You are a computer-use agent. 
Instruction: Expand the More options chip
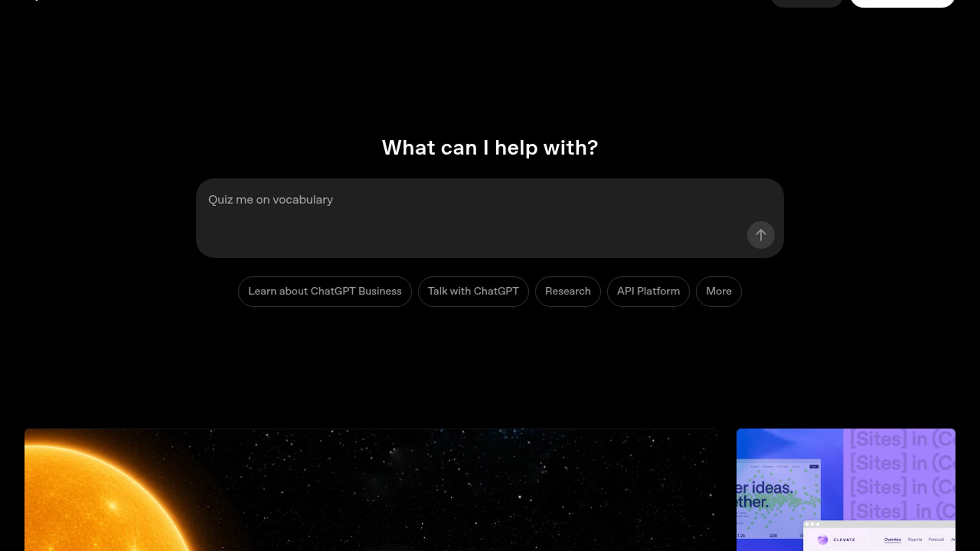click(x=719, y=291)
